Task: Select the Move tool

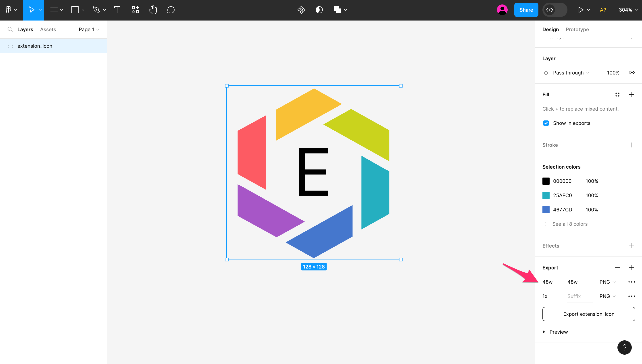Action: (x=32, y=10)
